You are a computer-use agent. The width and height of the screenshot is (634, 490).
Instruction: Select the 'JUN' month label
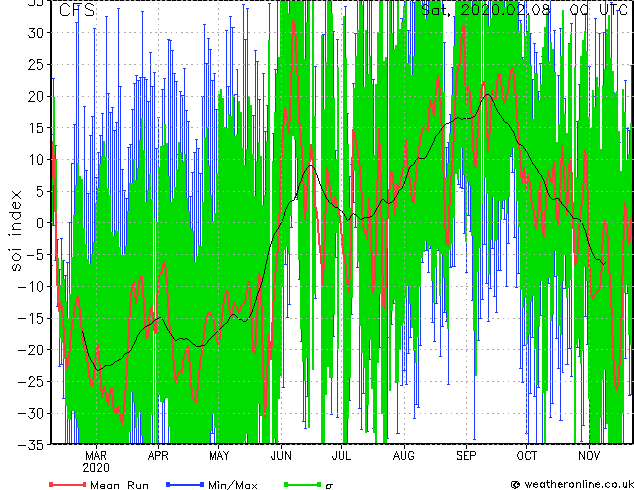281,456
